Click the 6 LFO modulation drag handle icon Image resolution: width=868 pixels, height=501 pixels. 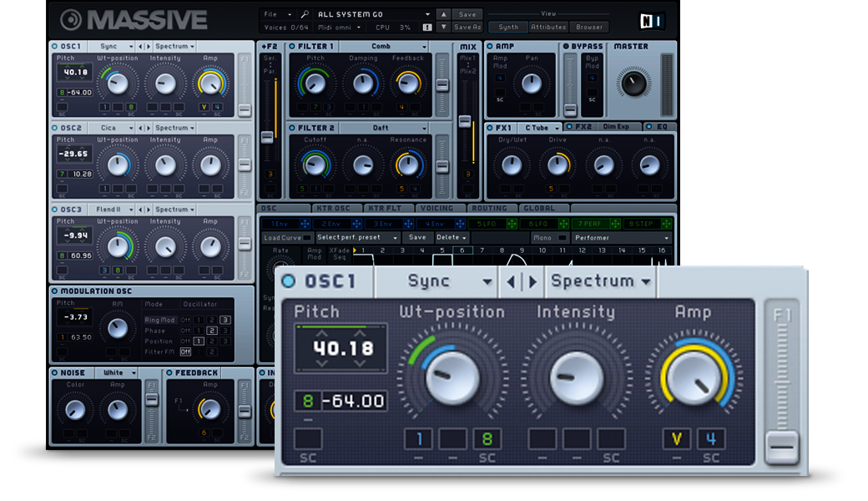tap(563, 224)
